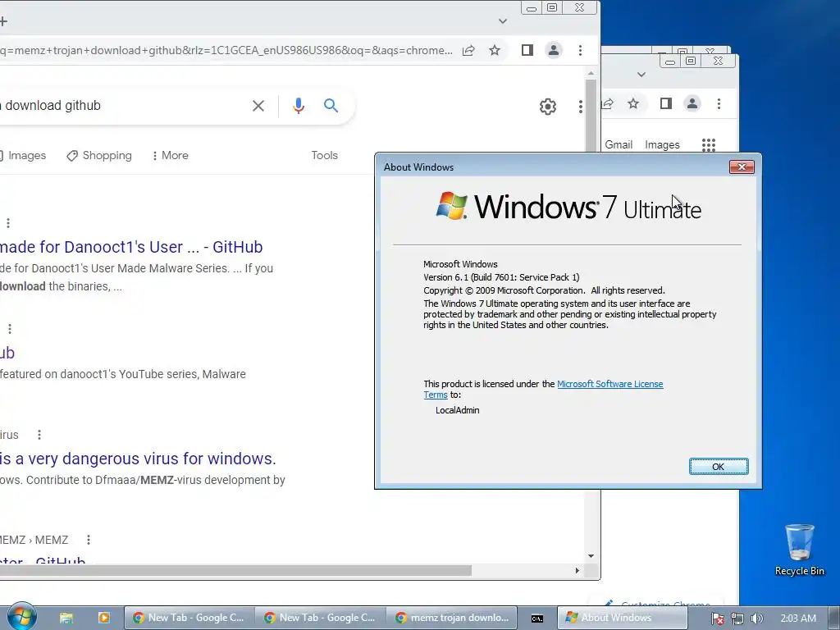Image resolution: width=840 pixels, height=630 pixels.
Task: Click in the 'download github' search field
Action: click(123, 106)
